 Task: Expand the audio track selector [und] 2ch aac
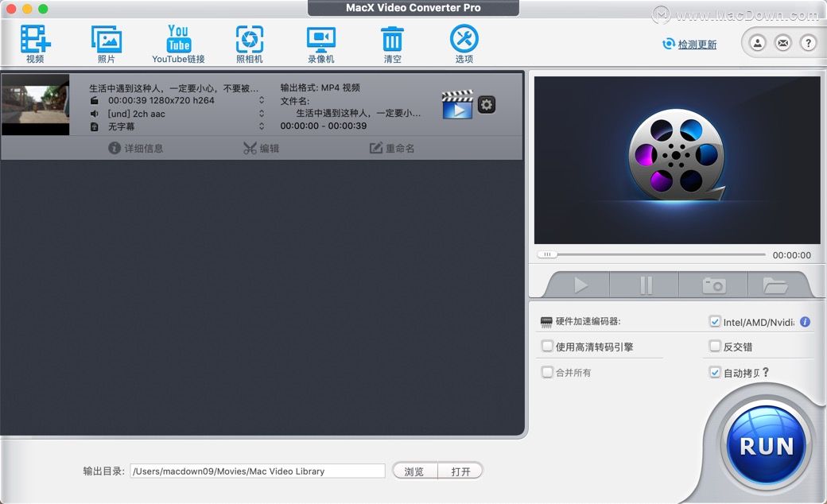point(261,114)
